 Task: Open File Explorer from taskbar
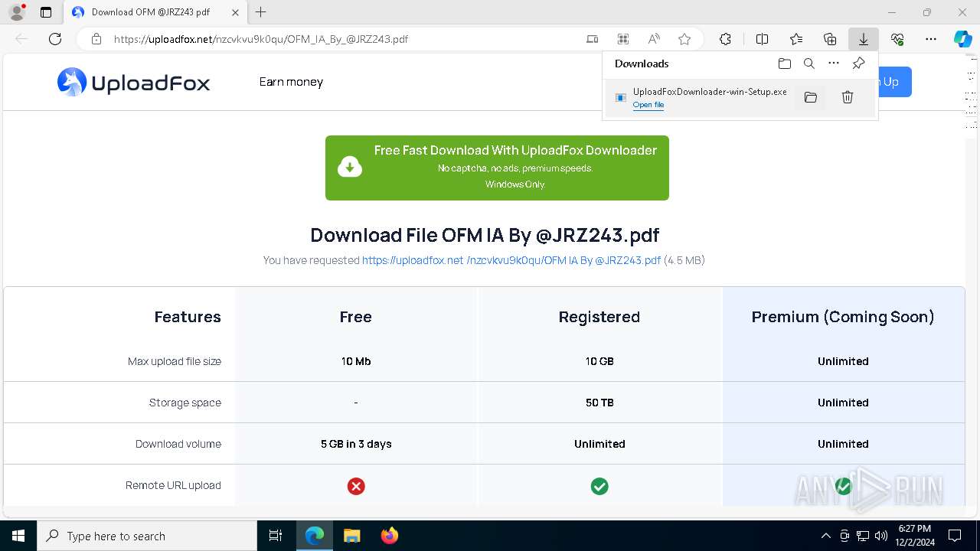click(351, 536)
